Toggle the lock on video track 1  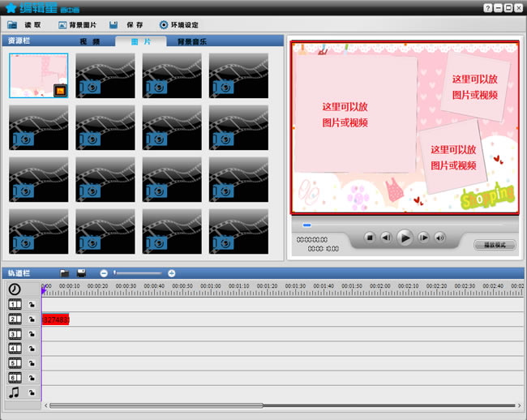click(32, 305)
